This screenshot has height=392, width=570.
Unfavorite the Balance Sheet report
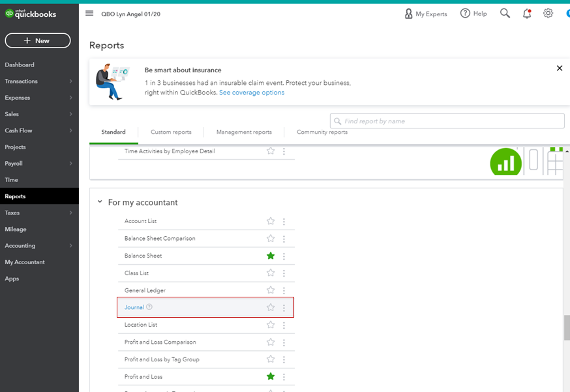[x=271, y=256]
